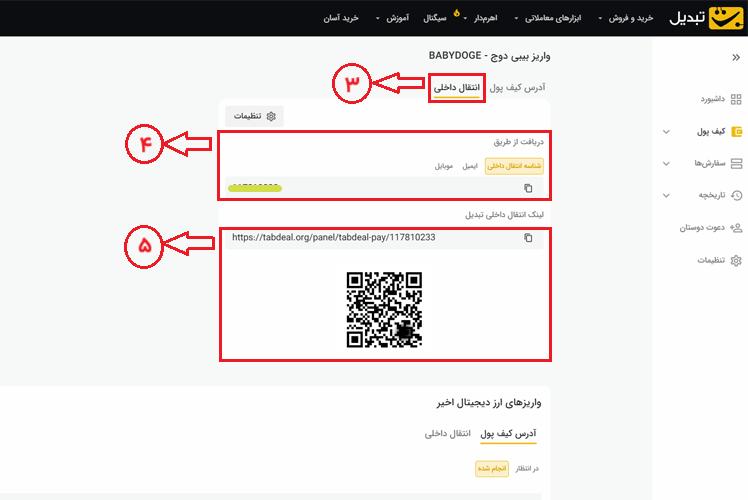Click the تاریخچه history clock icon
The width and height of the screenshot is (748, 500).
pos(736,195)
